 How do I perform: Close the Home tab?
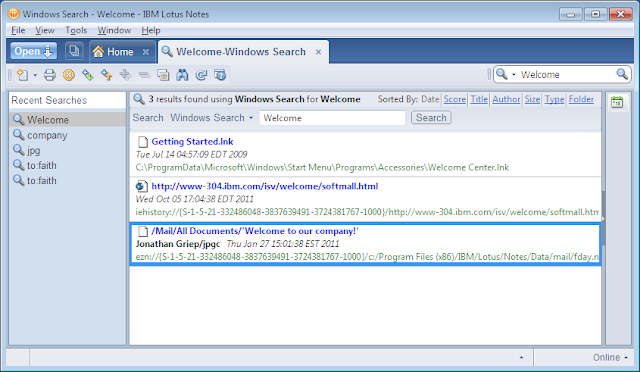pyautogui.click(x=146, y=52)
